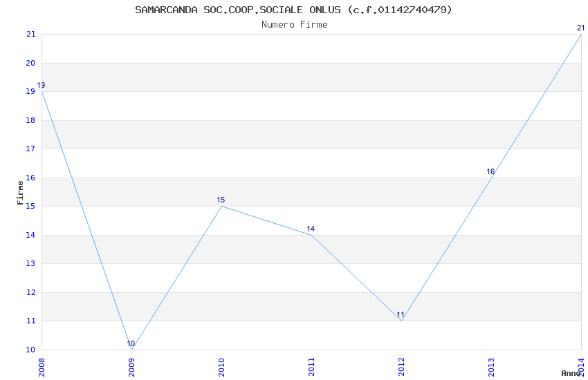Click the 'Anno' horizontal axis label
Image resolution: width=588 pixels, height=380 pixels.
coord(571,373)
